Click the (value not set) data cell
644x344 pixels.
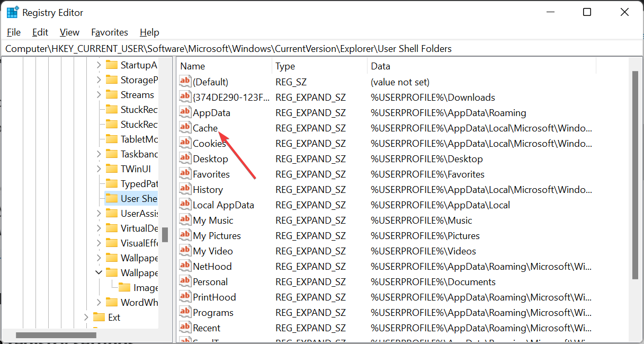[400, 82]
